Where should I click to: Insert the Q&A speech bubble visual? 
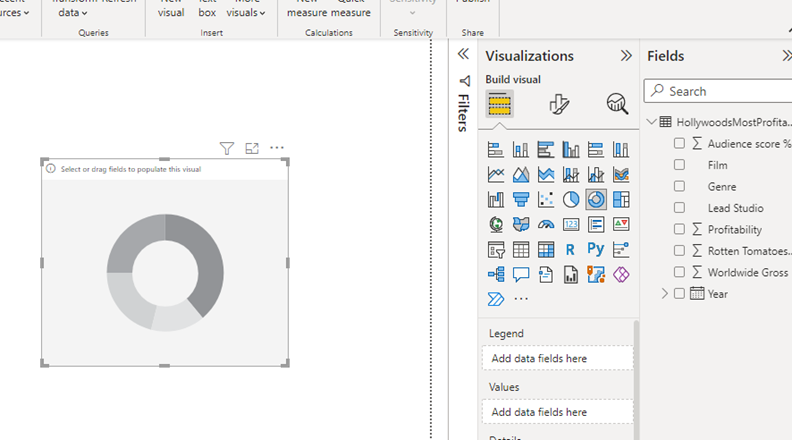coord(521,274)
